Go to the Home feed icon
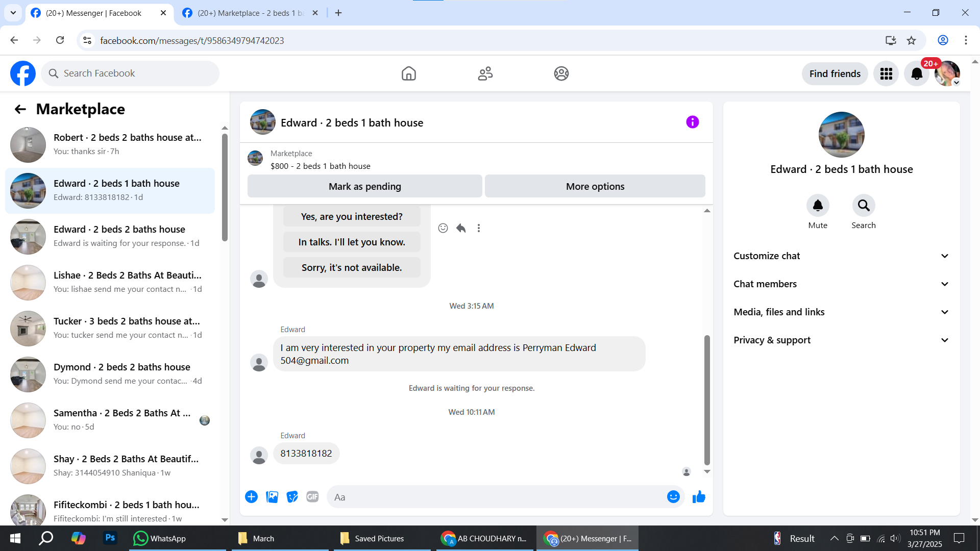 tap(409, 73)
